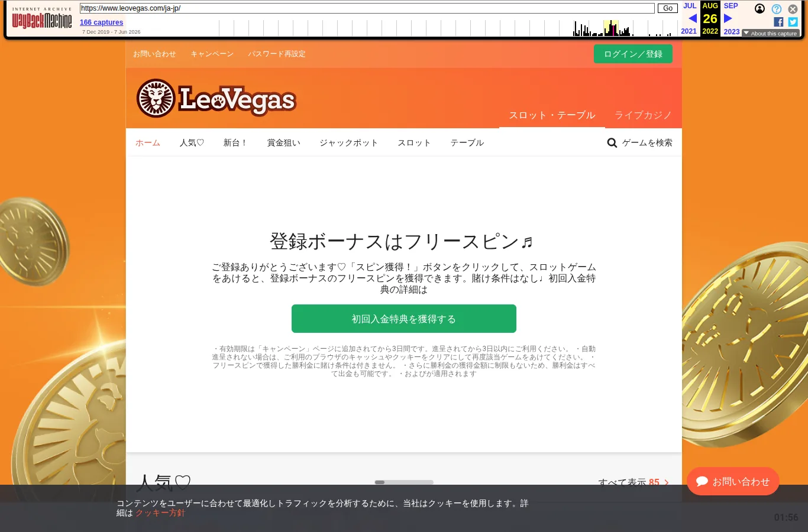Click ゲームを検索 text

tap(647, 142)
